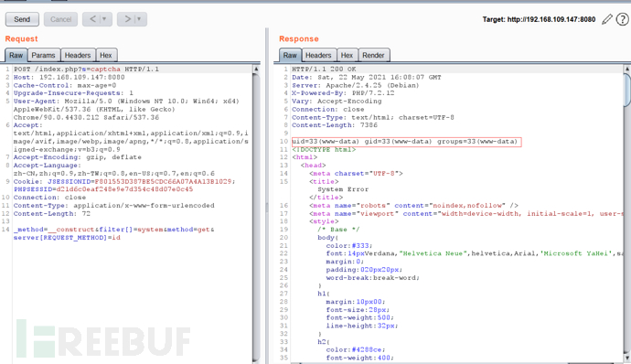Click the Cancel button
This screenshot has width=631, height=364.
pos(60,19)
